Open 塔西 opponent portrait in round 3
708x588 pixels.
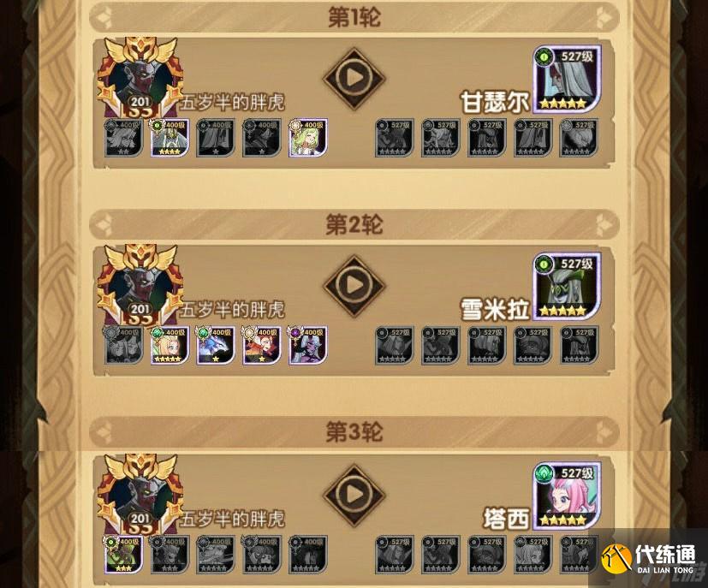[x=567, y=496]
